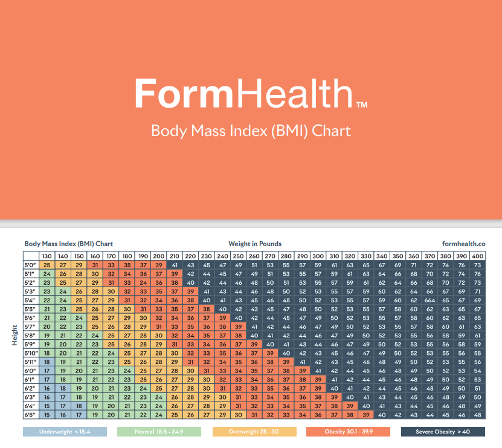Image resolution: width=502 pixels, height=448 pixels.
Task: Select the 5'0" height row header
Action: click(31, 265)
